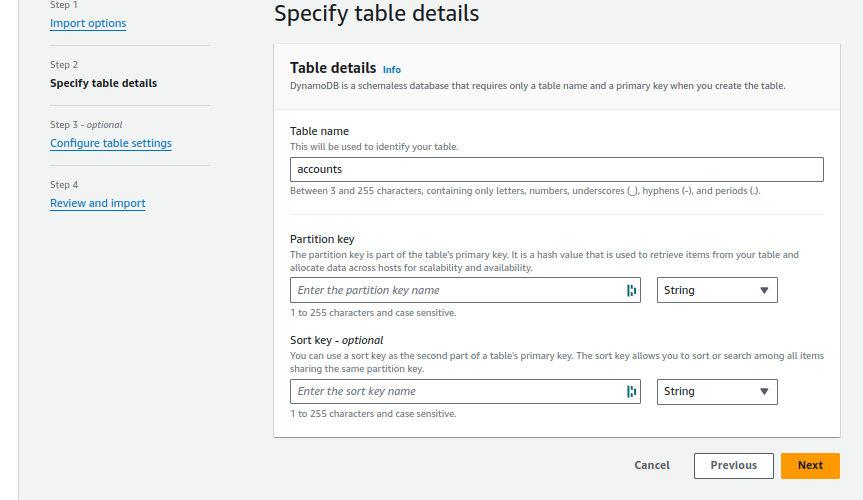Open Configure table settings step
This screenshot has width=863, height=500.
(x=110, y=143)
